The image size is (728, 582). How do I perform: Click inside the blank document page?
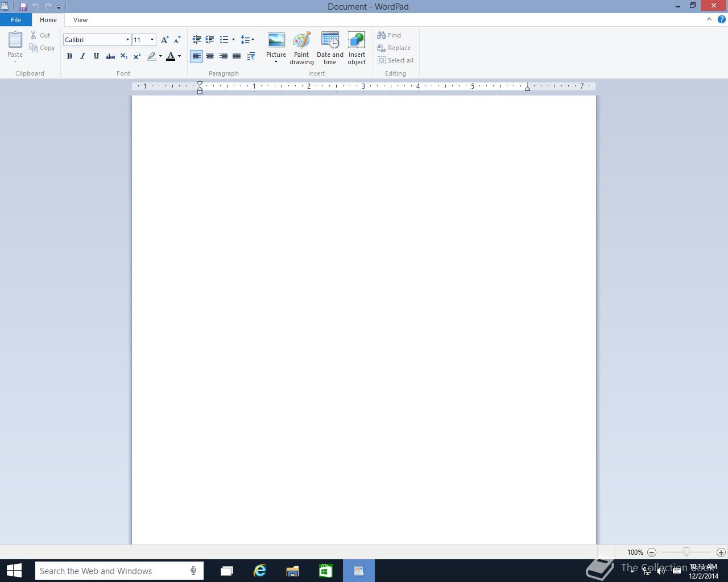click(364, 320)
